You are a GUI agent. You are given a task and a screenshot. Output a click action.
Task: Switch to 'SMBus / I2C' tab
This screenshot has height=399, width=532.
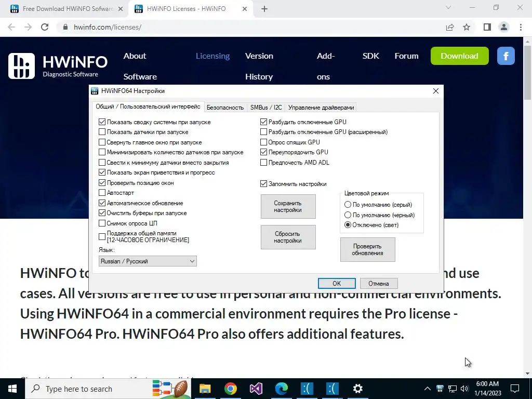click(266, 108)
